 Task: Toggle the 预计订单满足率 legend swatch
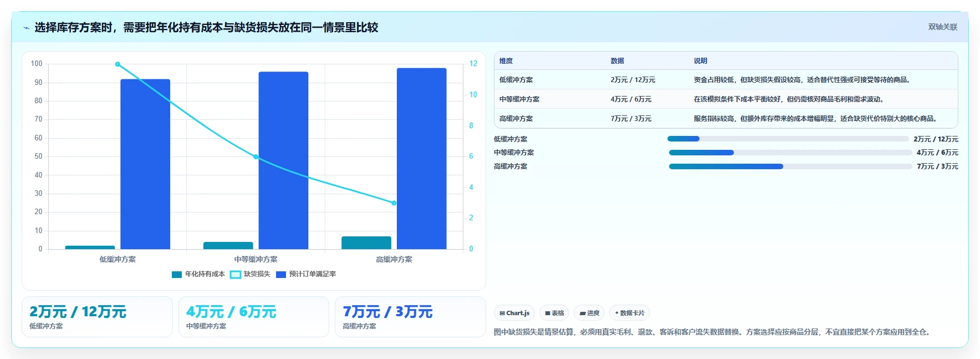tap(281, 274)
